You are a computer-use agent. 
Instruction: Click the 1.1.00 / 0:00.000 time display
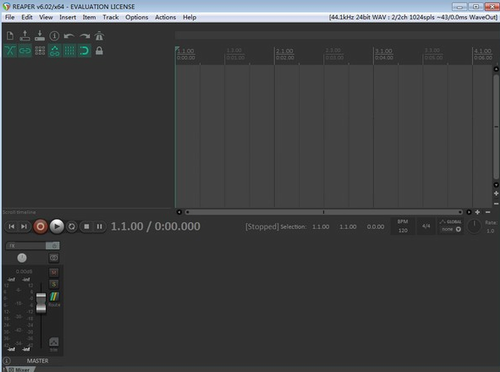coord(155,226)
